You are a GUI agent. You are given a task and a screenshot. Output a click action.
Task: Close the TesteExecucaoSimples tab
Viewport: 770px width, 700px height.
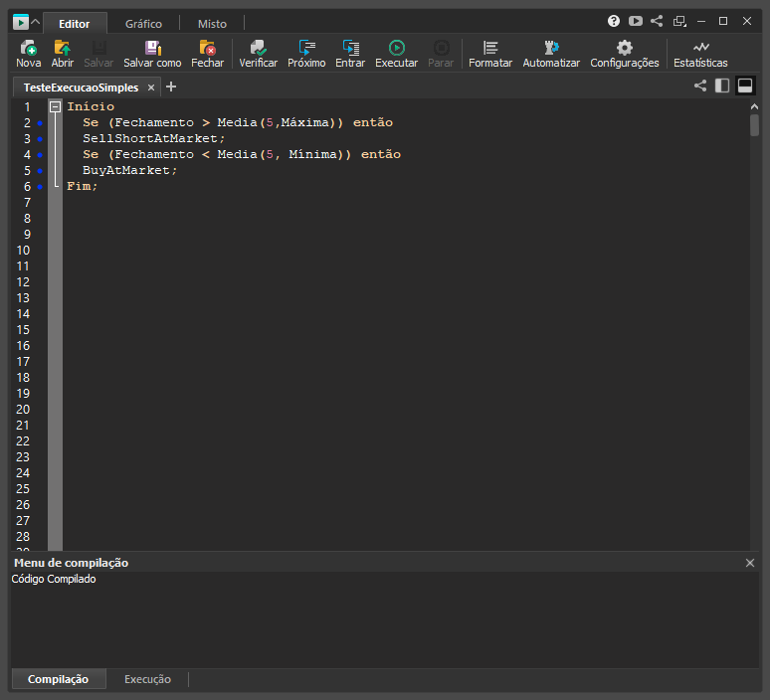click(151, 87)
